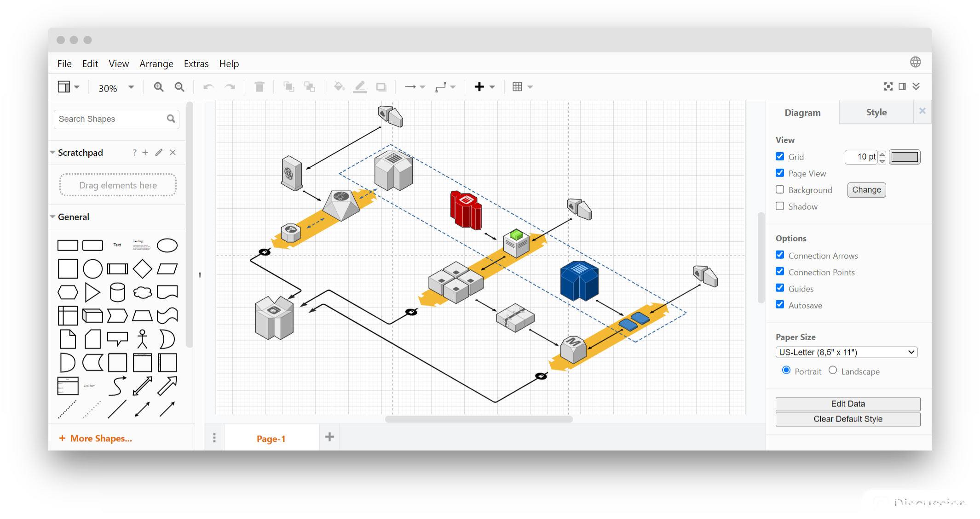Click the Undo button in toolbar

209,86
